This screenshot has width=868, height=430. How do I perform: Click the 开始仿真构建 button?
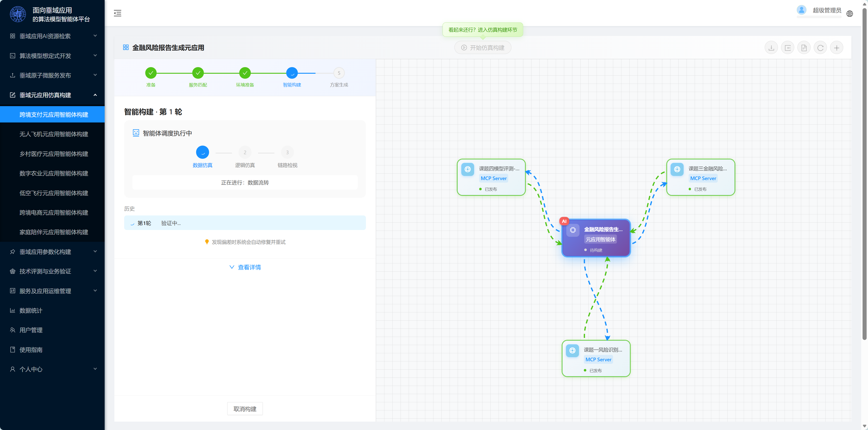[483, 48]
